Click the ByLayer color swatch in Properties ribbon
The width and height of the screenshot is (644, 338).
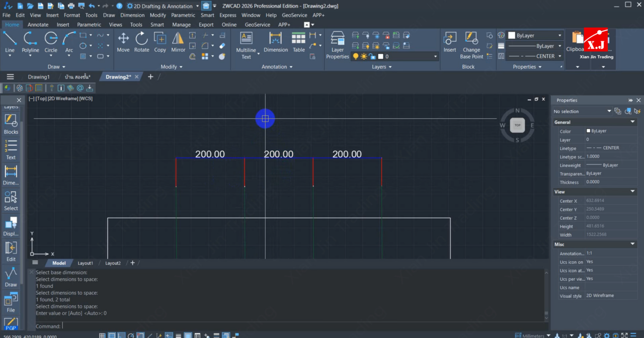512,36
